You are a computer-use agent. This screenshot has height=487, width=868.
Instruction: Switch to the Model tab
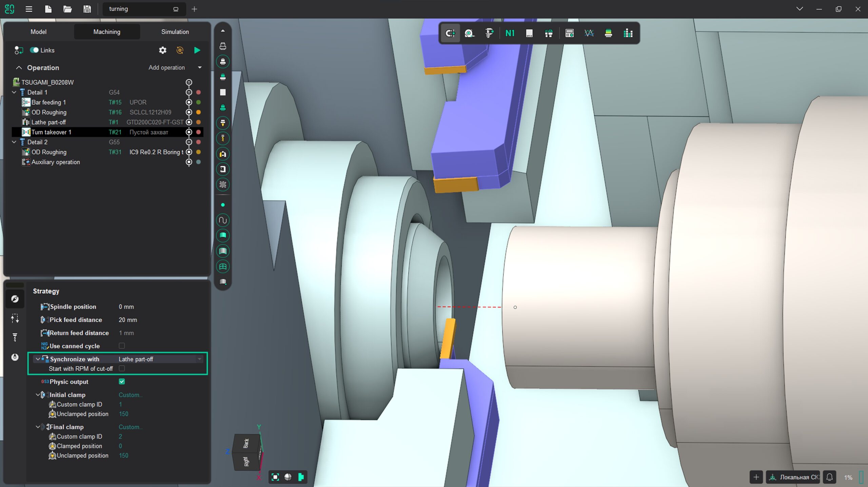tap(38, 32)
